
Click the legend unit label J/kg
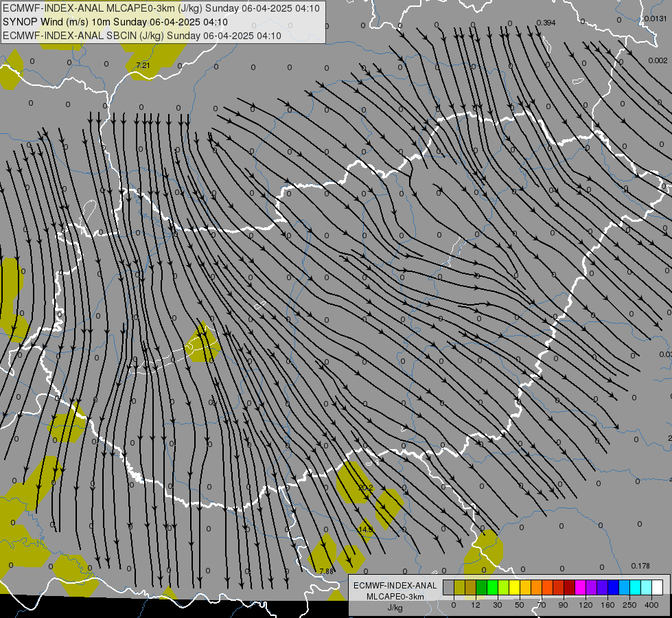(x=395, y=608)
